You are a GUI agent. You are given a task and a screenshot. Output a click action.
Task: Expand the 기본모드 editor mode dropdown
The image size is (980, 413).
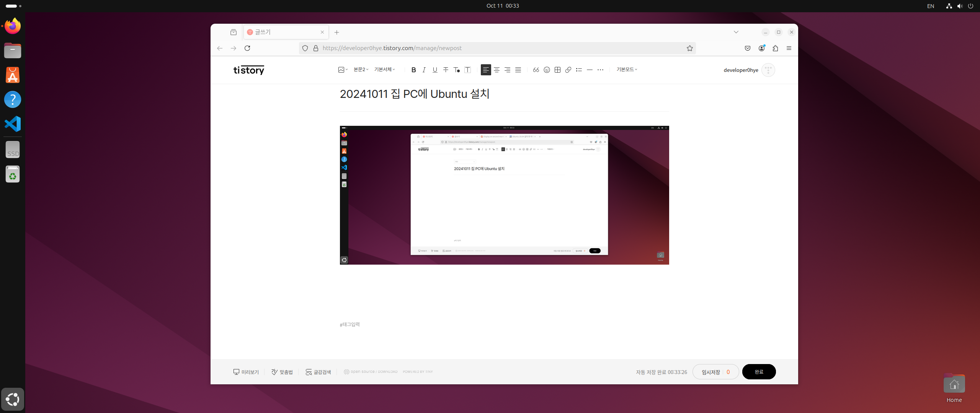tap(627, 70)
